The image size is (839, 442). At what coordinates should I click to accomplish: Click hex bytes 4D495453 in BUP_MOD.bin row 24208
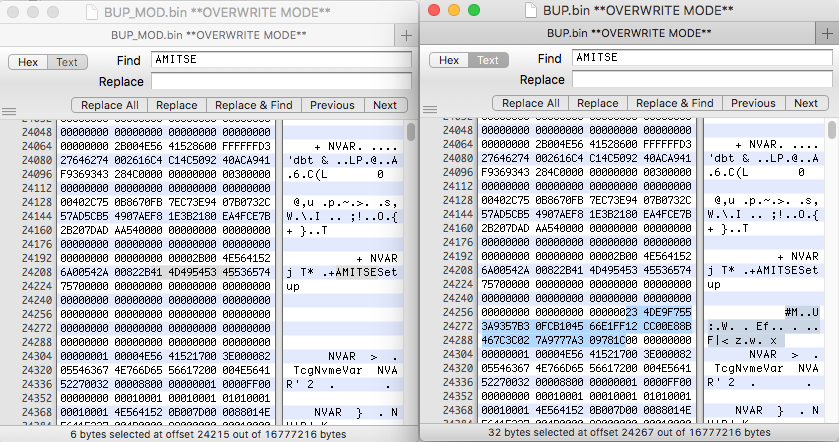[192, 272]
